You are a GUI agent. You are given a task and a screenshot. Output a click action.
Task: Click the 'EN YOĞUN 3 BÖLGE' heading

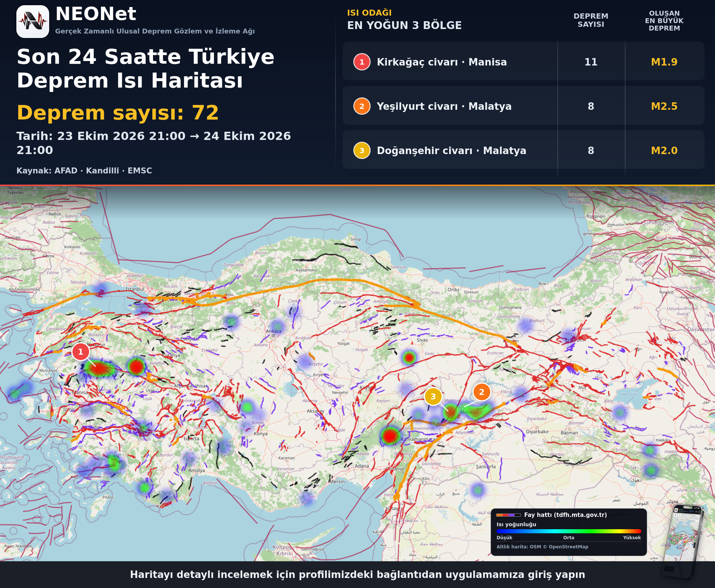[404, 25]
